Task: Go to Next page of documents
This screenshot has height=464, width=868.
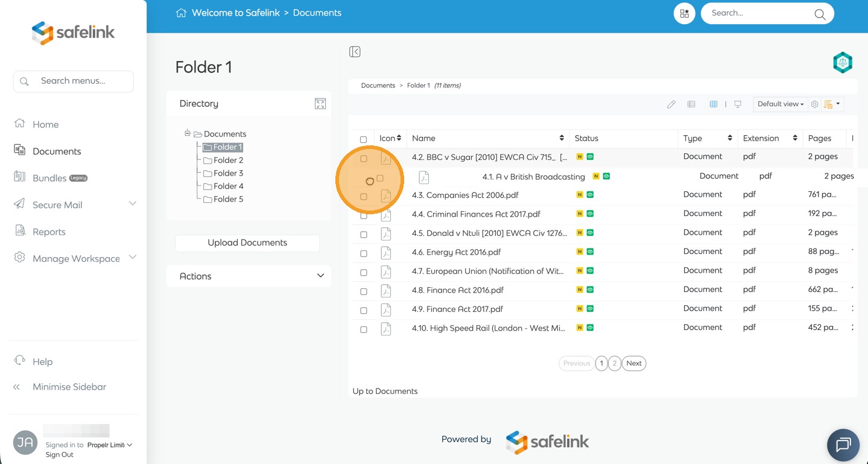Action: tap(633, 363)
